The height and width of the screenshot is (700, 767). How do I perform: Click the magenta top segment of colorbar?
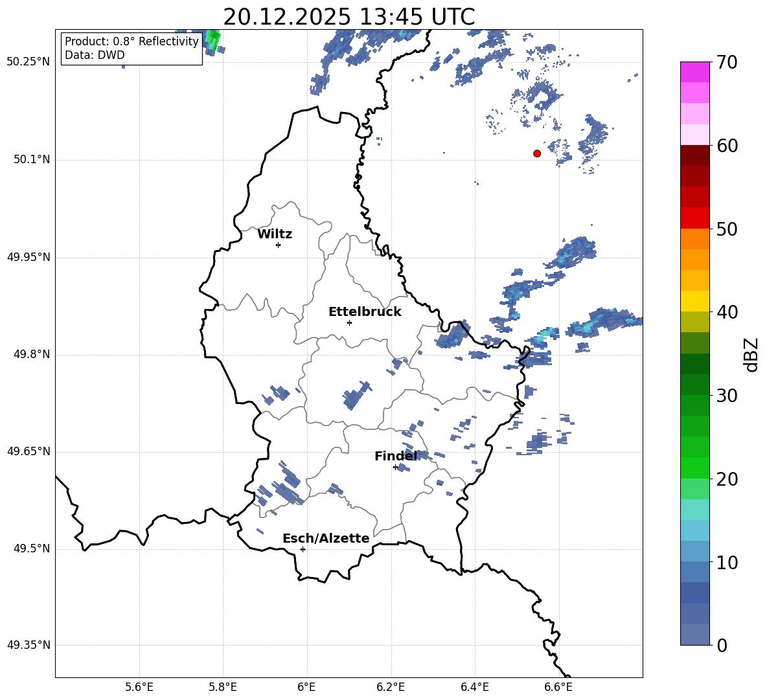[x=694, y=73]
